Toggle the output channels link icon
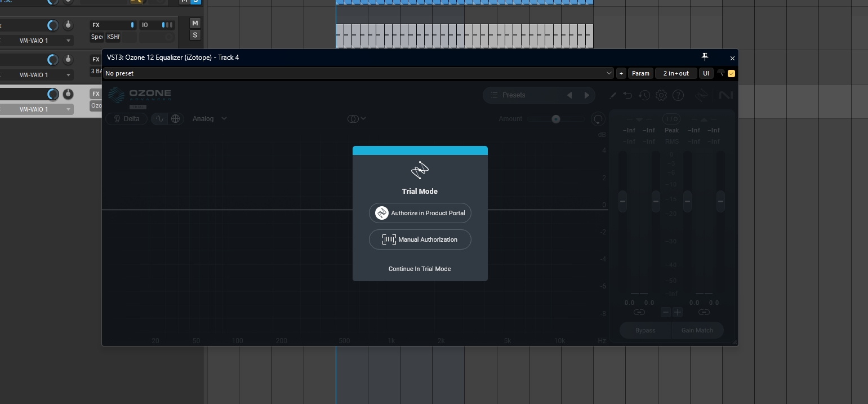The height and width of the screenshot is (404, 868). 704,312
